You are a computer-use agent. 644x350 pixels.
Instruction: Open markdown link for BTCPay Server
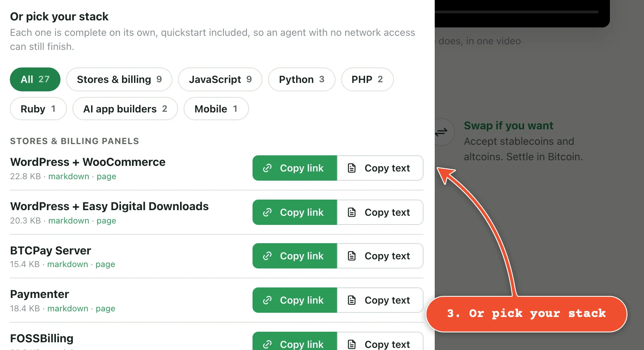(x=68, y=264)
